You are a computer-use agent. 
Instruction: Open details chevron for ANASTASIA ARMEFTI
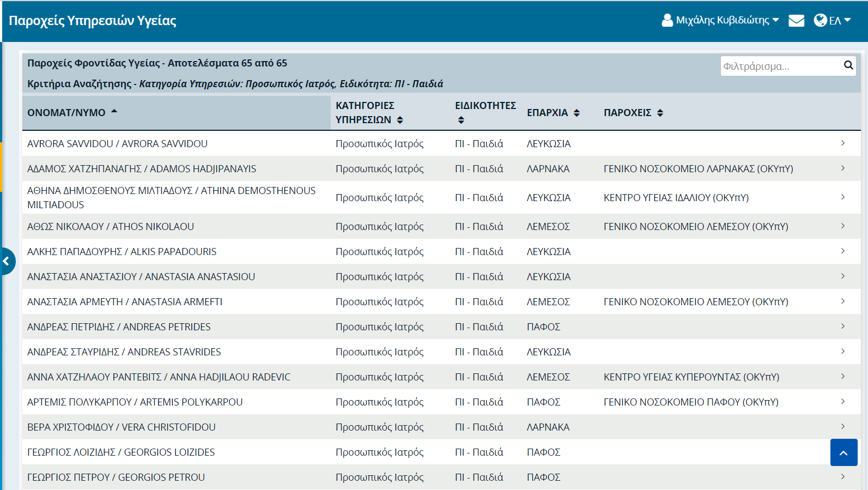click(843, 301)
